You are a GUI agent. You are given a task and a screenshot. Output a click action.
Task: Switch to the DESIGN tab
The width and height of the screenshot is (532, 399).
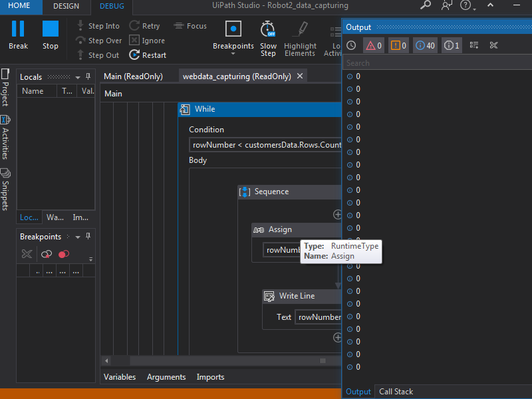[x=66, y=6]
